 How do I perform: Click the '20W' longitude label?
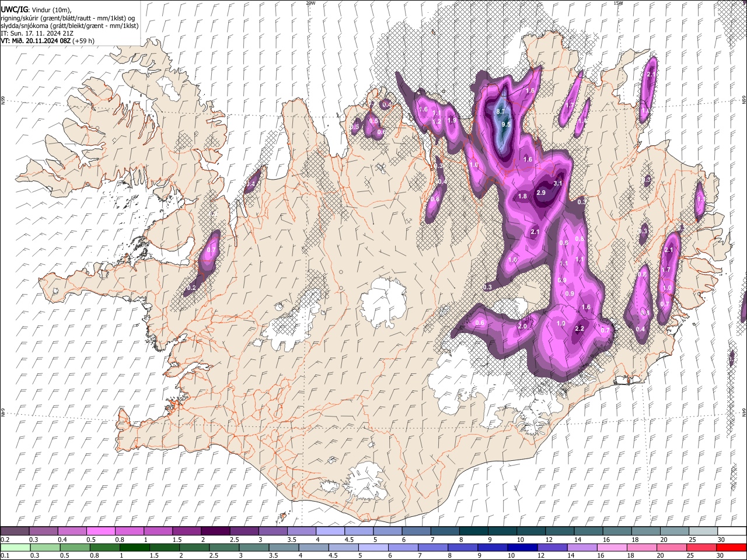click(310, 3)
